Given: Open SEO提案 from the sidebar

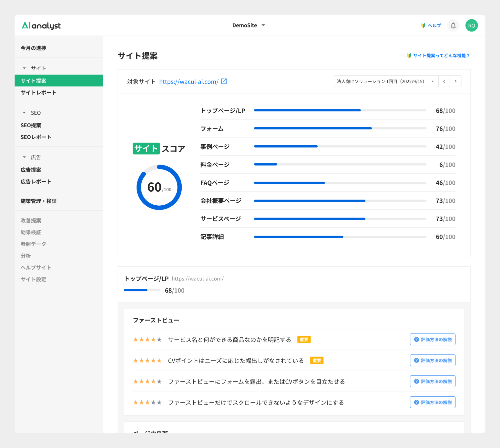Looking at the screenshot, I should [31, 125].
